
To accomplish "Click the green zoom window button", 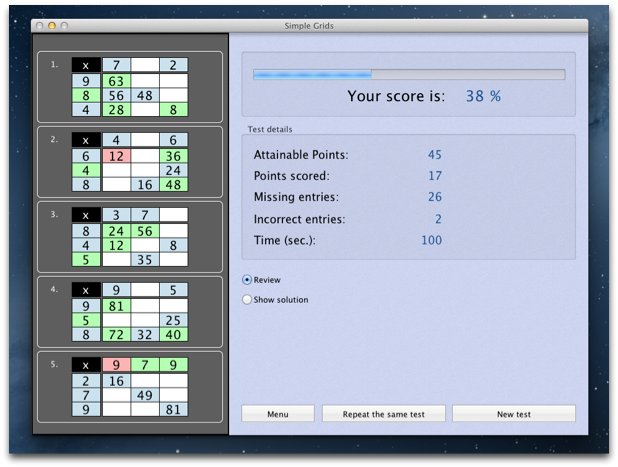I will pos(66,24).
